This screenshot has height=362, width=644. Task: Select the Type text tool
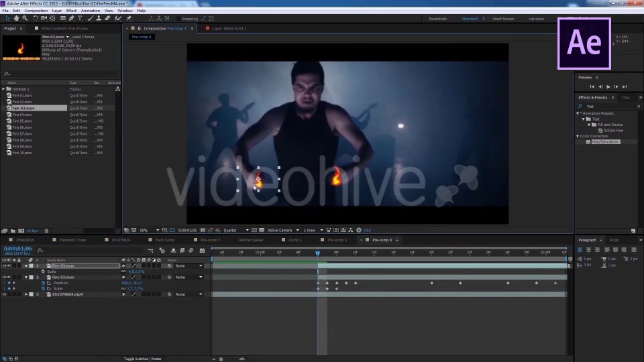(80, 19)
